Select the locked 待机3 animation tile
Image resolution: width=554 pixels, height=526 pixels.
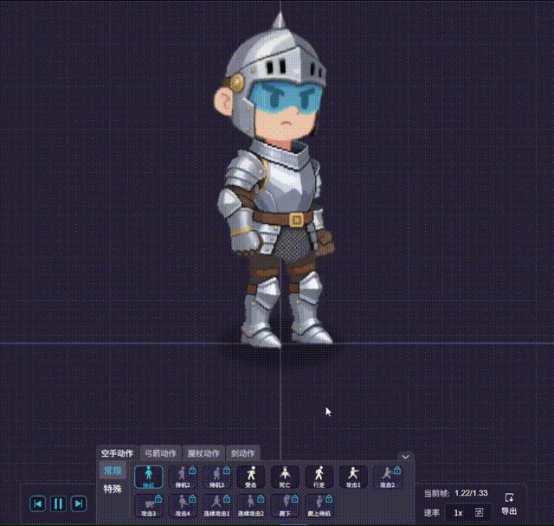[217, 477]
